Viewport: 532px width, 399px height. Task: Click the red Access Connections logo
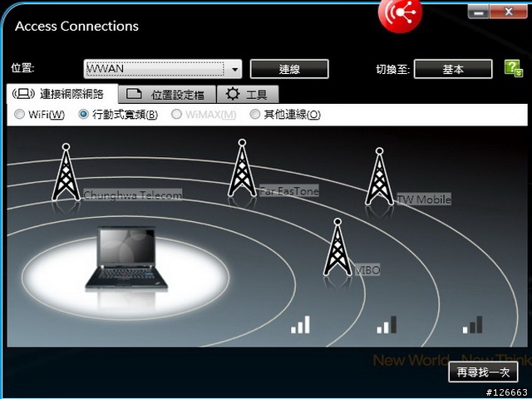pos(400,14)
